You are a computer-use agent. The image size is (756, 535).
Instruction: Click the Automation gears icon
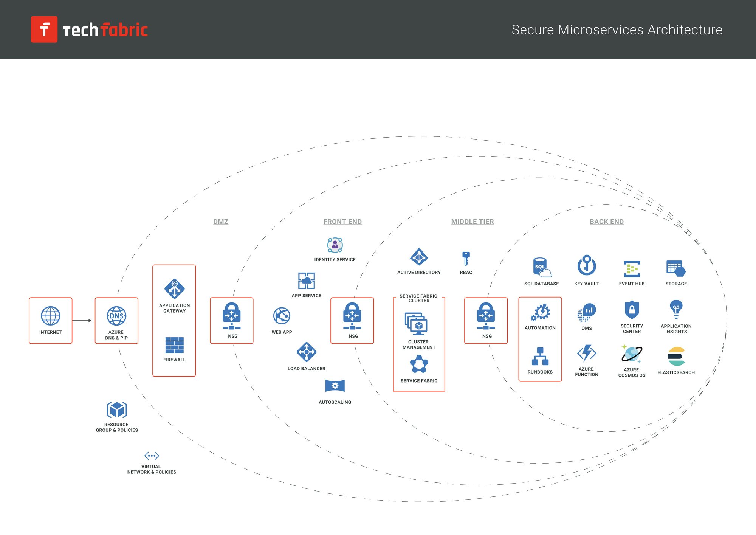(x=540, y=312)
